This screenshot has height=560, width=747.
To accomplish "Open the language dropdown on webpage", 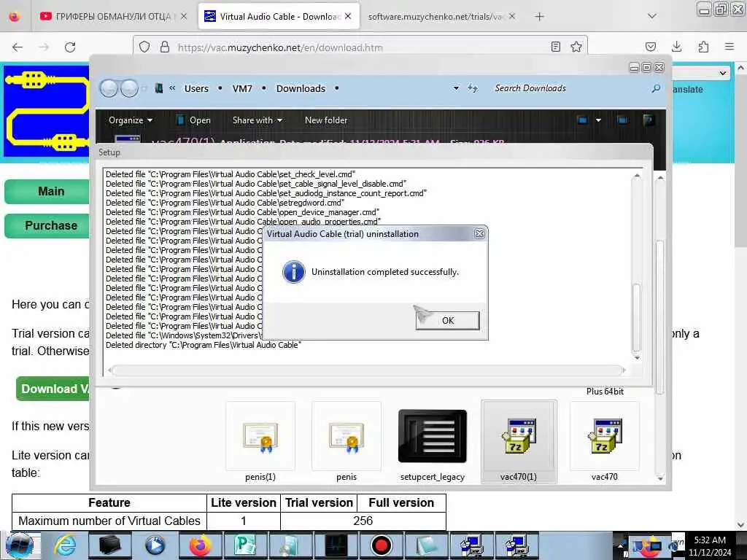I will (700, 73).
